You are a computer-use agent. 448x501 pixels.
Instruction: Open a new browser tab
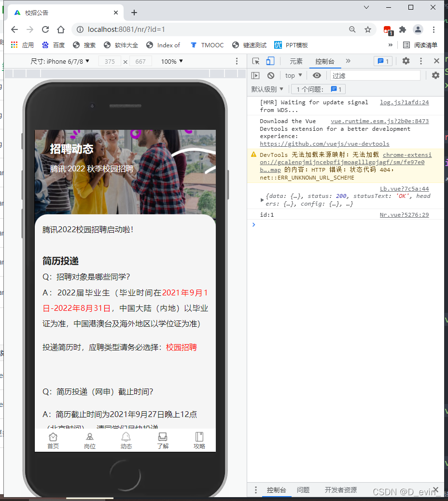pyautogui.click(x=134, y=13)
